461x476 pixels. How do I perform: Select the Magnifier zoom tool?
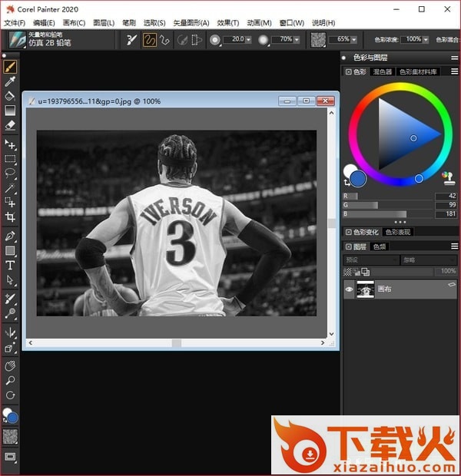pos(10,381)
